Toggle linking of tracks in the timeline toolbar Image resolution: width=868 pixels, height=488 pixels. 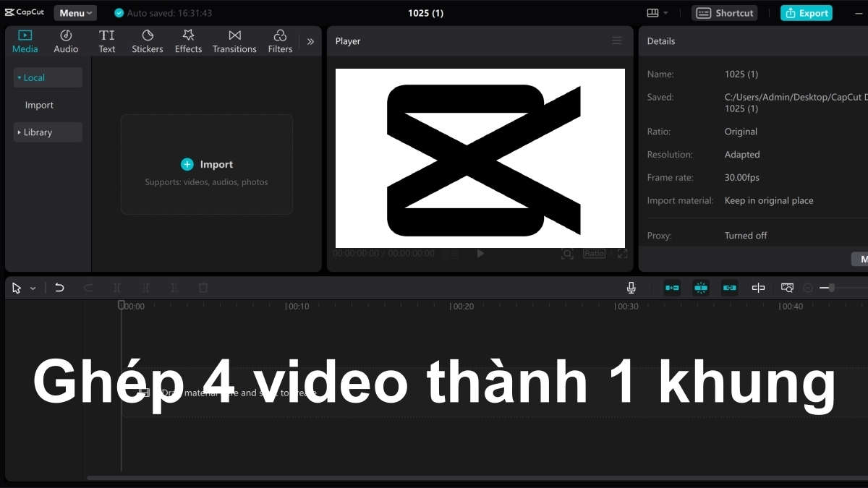pos(729,288)
